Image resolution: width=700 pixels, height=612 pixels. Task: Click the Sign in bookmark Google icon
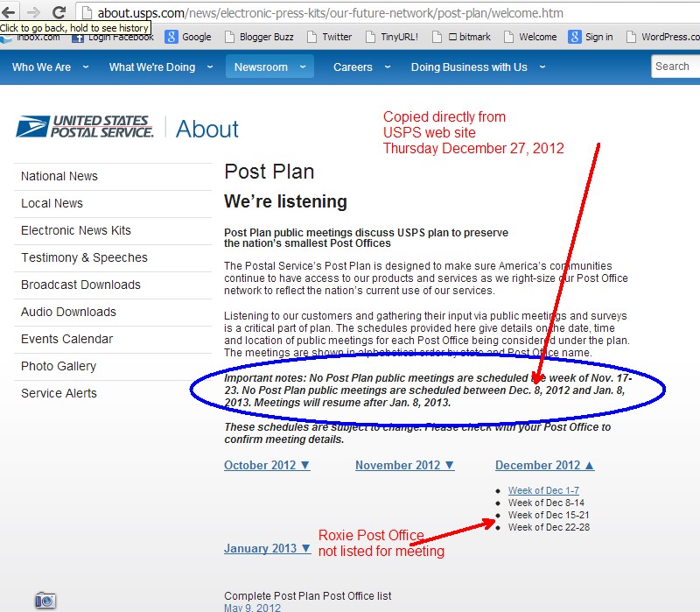pyautogui.click(x=575, y=37)
